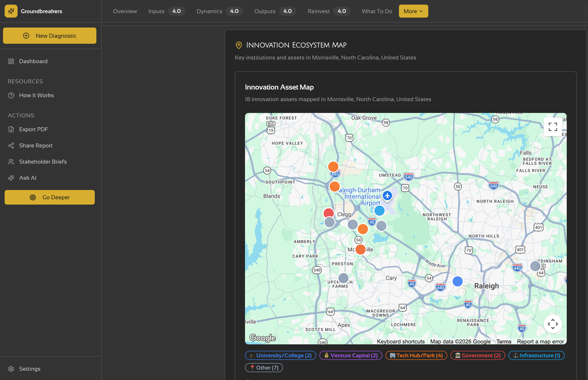The image size is (588, 380).
Task: Expand the More dropdown menu
Action: 413,11
